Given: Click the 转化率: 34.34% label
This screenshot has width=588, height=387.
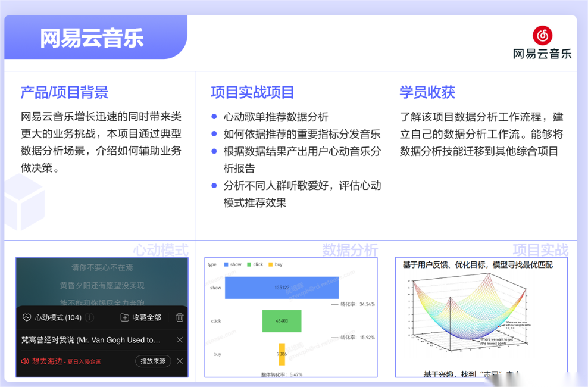Looking at the screenshot, I should [357, 304].
